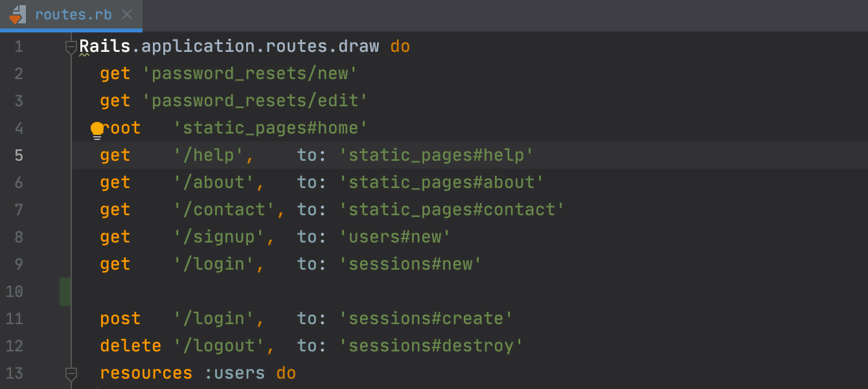Click '/help' route path
The image size is (868, 389).
coord(209,156)
